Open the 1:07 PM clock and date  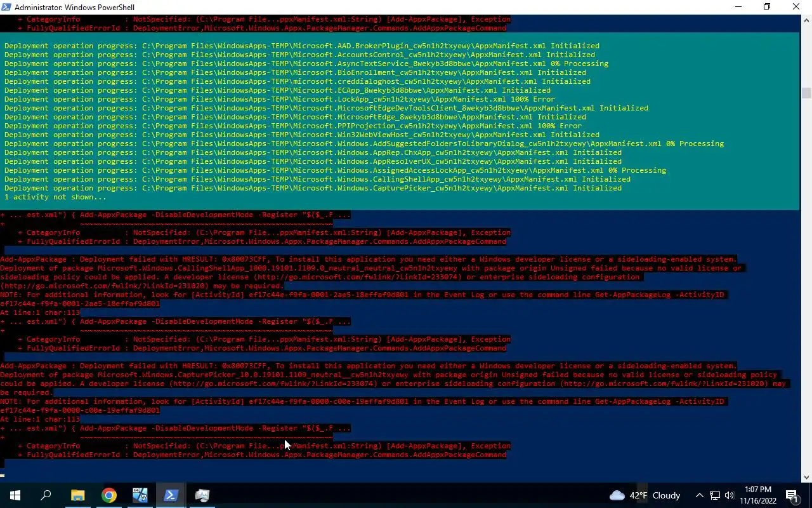pyautogui.click(x=758, y=495)
